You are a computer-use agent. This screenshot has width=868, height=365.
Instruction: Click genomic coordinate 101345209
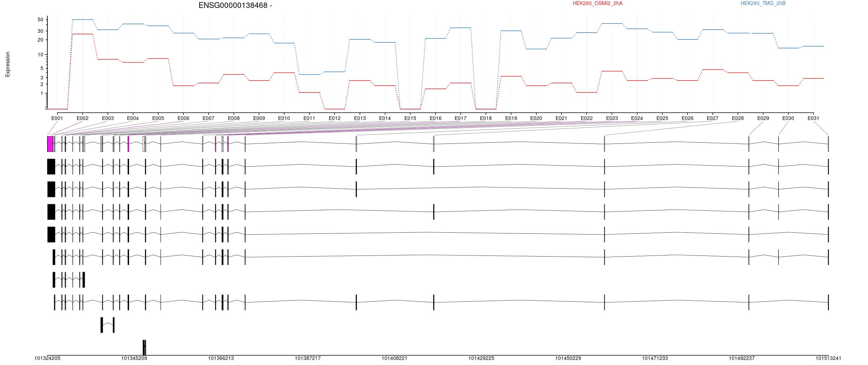pyautogui.click(x=134, y=358)
